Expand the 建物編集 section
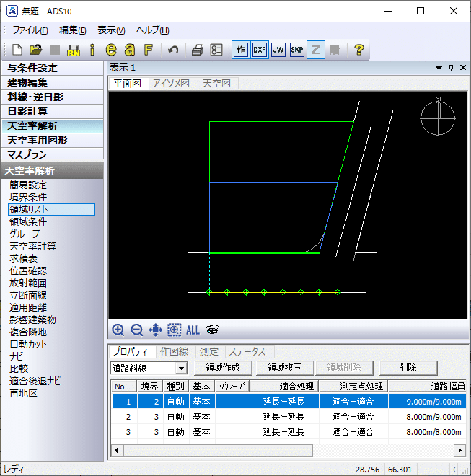The image size is (471, 476). pos(52,82)
